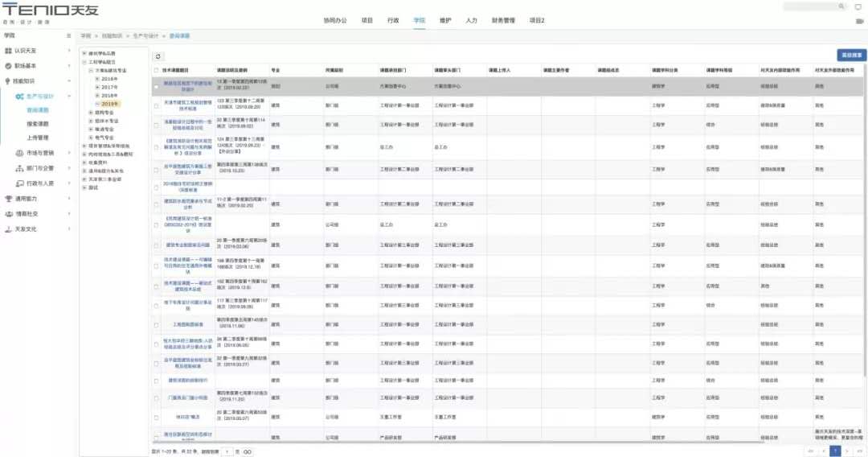This screenshot has height=457, width=868.
Task: Click the 通用能力 trophy icon
Action: [8, 199]
